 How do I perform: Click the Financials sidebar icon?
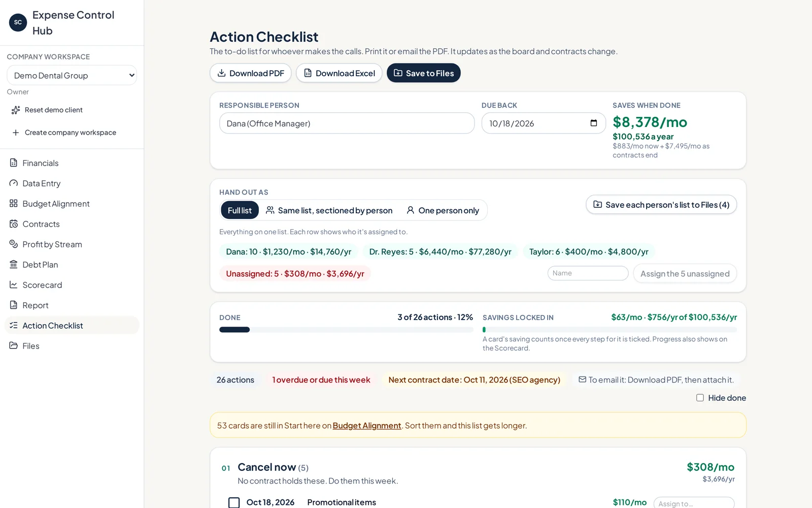point(14,163)
